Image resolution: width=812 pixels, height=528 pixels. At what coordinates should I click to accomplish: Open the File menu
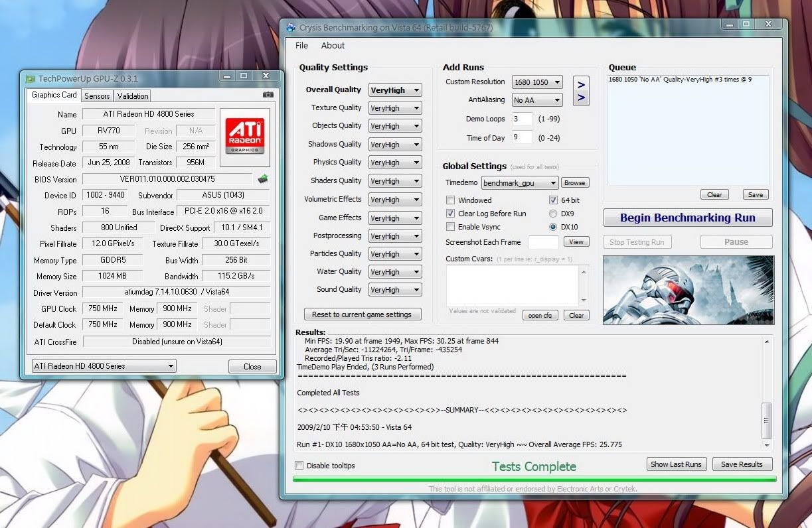(x=301, y=46)
